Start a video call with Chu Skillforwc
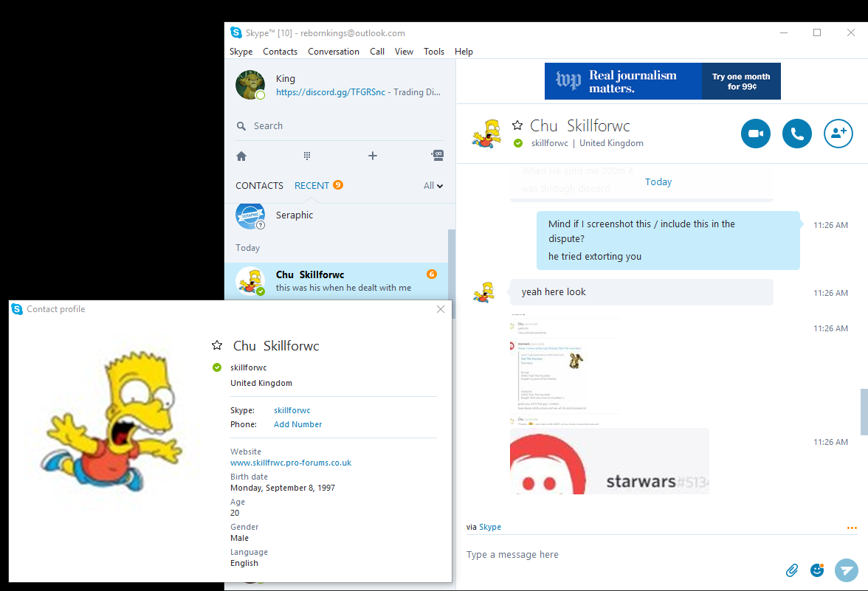The image size is (868, 591). point(756,134)
